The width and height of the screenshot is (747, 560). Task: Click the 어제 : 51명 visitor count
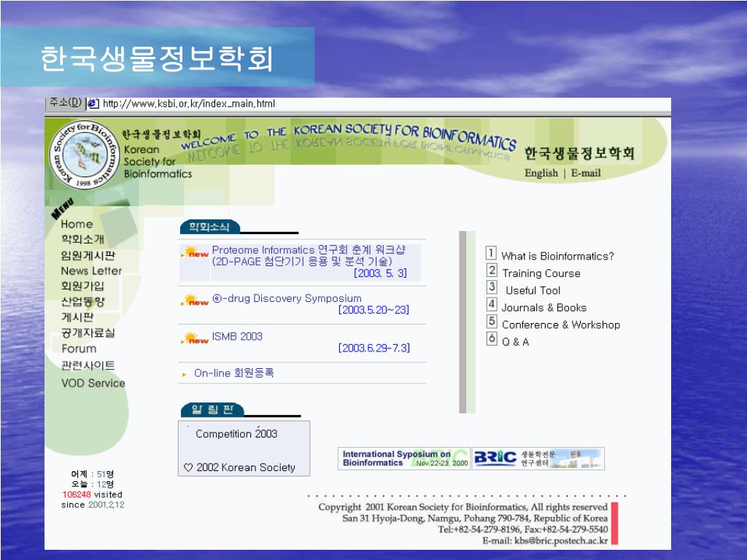tap(92, 474)
